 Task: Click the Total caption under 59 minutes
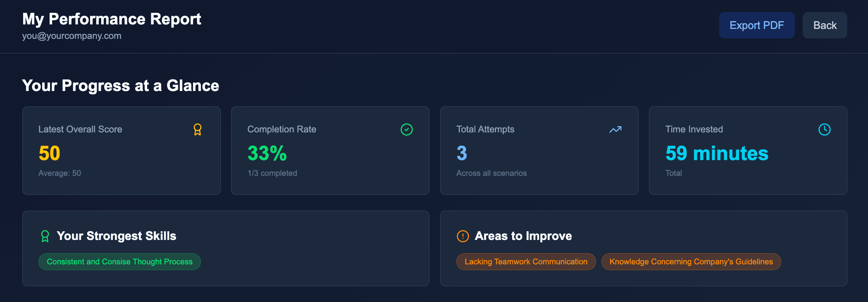click(x=673, y=173)
